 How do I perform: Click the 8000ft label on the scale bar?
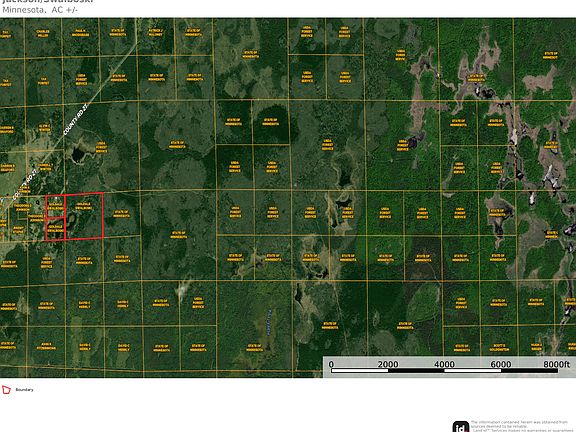557,364
